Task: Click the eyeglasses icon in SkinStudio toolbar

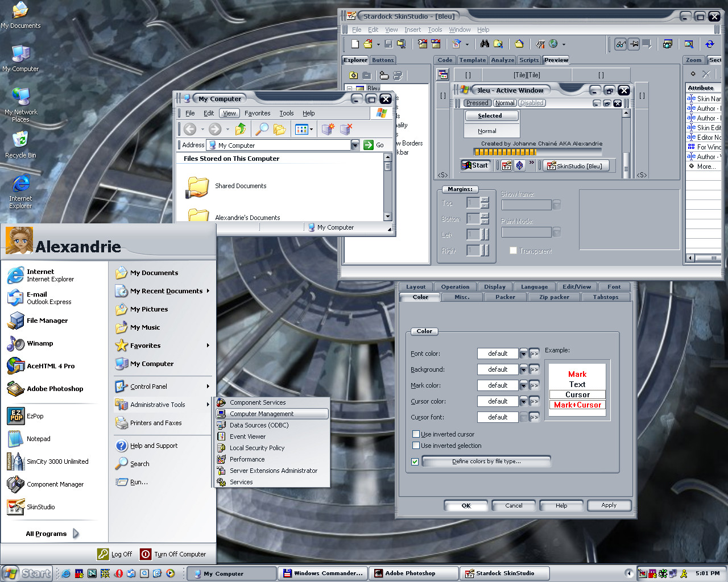Action: tap(621, 44)
